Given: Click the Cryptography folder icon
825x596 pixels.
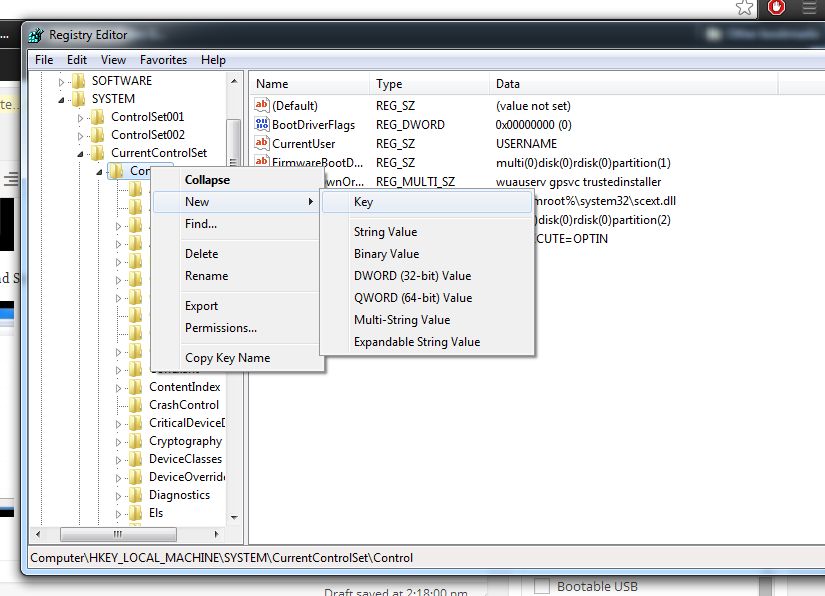Looking at the screenshot, I should (135, 441).
